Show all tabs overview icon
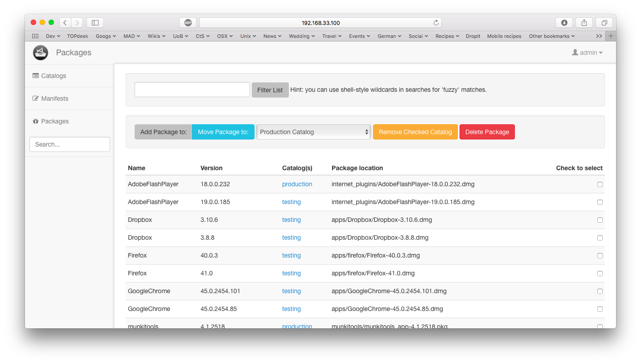The width and height of the screenshot is (641, 364). pos(604,23)
